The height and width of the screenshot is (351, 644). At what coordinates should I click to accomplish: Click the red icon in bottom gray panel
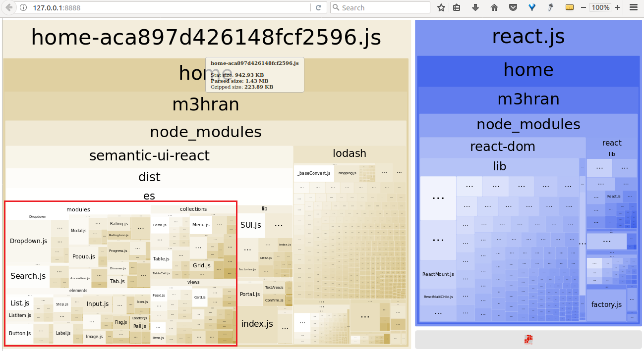528,339
